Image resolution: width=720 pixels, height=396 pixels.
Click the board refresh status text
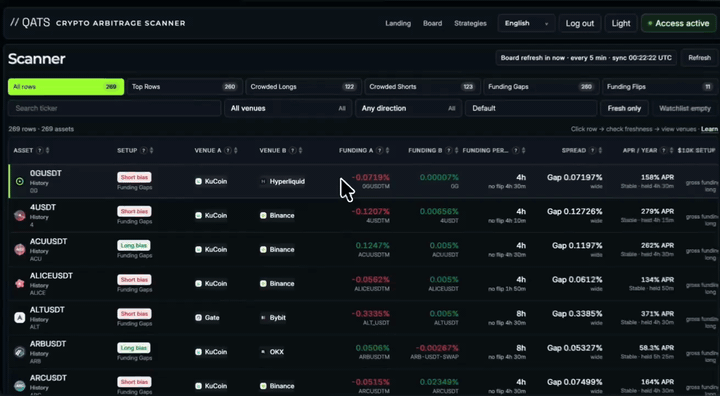(x=586, y=58)
